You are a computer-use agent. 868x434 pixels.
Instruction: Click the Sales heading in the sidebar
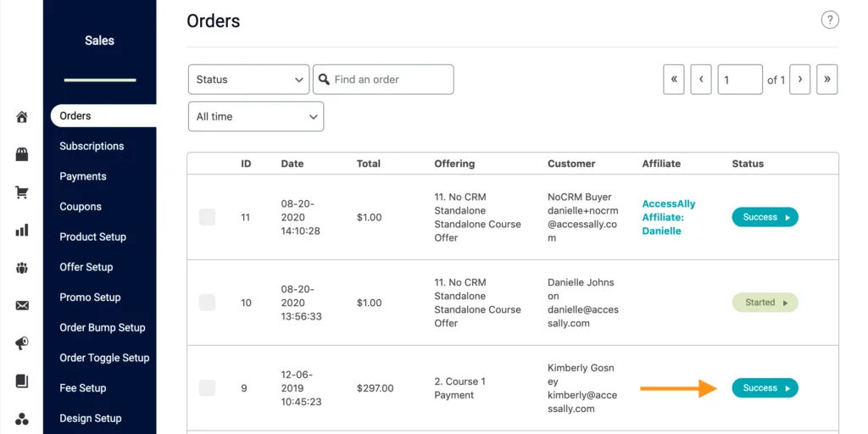(100, 41)
